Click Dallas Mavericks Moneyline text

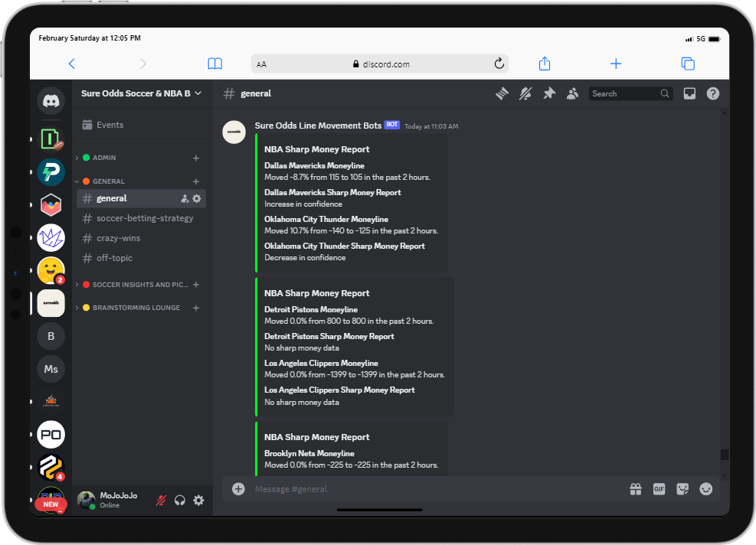[x=314, y=165]
